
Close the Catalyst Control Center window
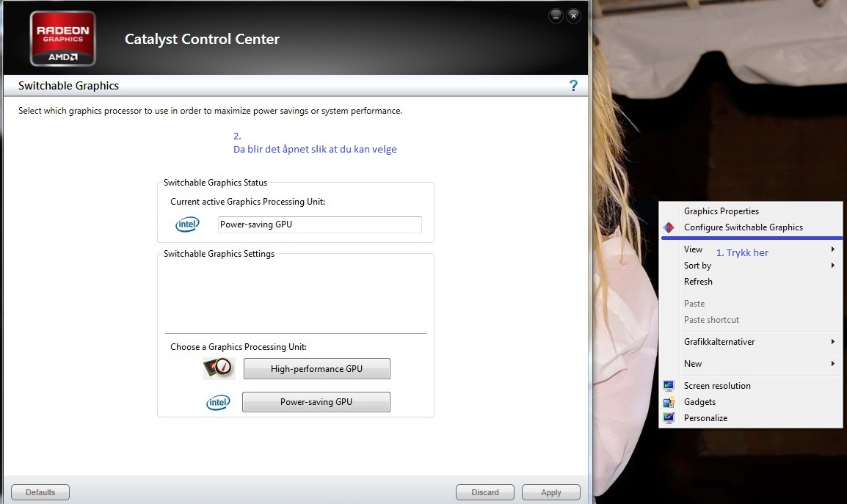coord(574,15)
